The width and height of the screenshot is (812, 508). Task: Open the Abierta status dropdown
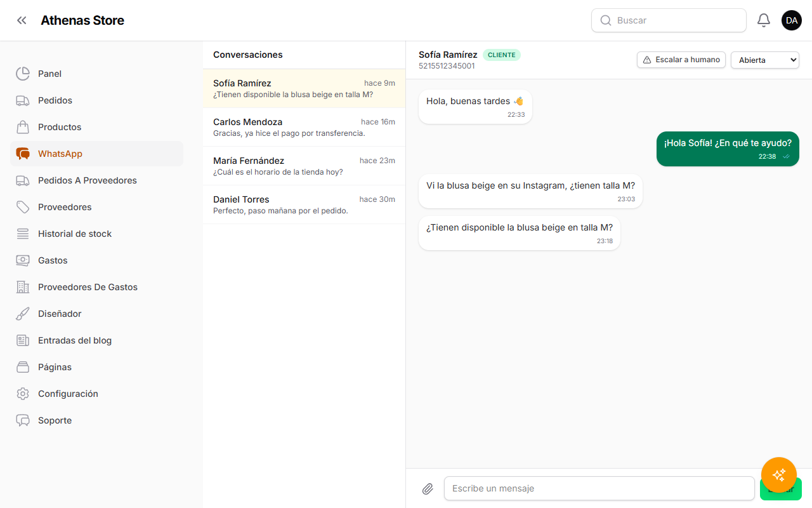pyautogui.click(x=765, y=60)
